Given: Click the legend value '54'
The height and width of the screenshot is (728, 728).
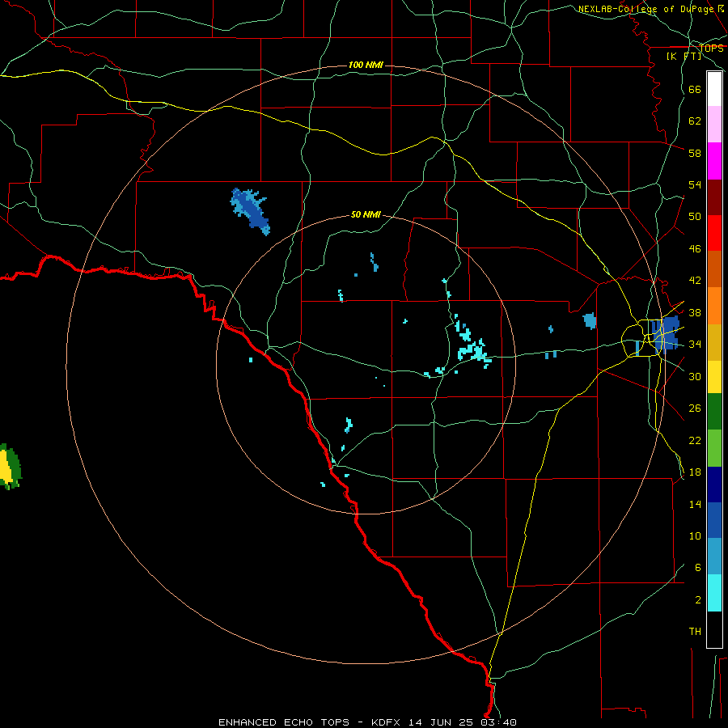Looking at the screenshot, I should [695, 184].
